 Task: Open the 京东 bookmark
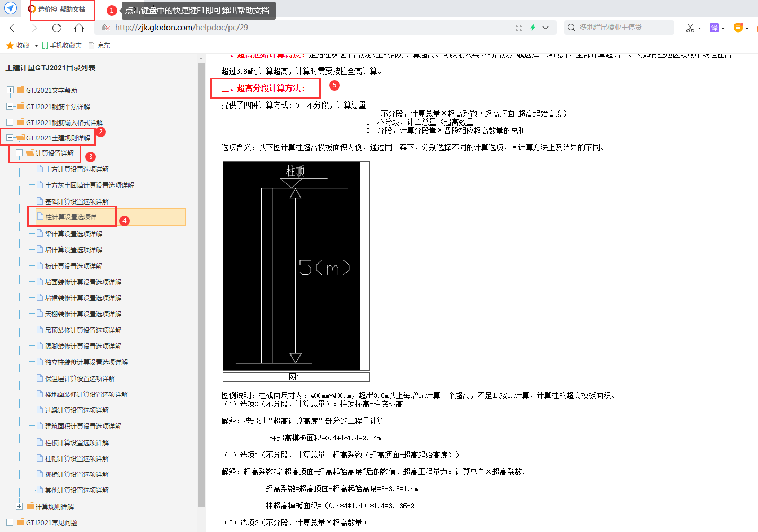click(x=100, y=46)
